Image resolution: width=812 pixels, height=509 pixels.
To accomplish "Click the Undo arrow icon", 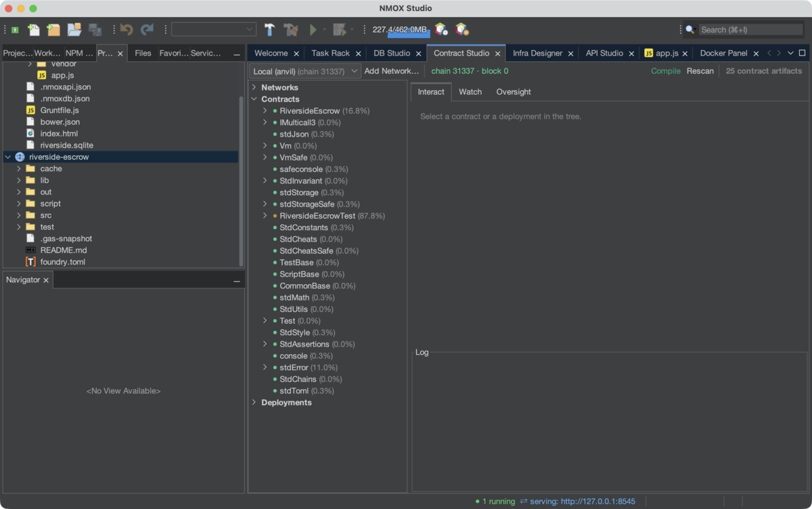I will [x=127, y=30].
